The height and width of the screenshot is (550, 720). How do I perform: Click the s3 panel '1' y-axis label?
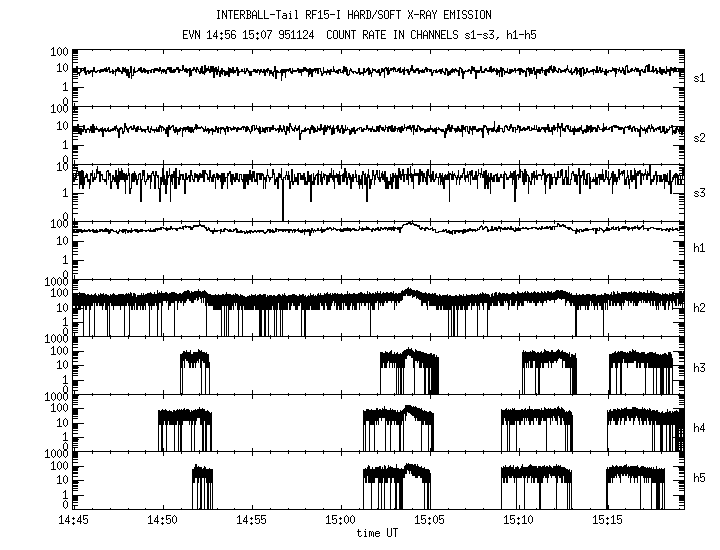[65, 193]
